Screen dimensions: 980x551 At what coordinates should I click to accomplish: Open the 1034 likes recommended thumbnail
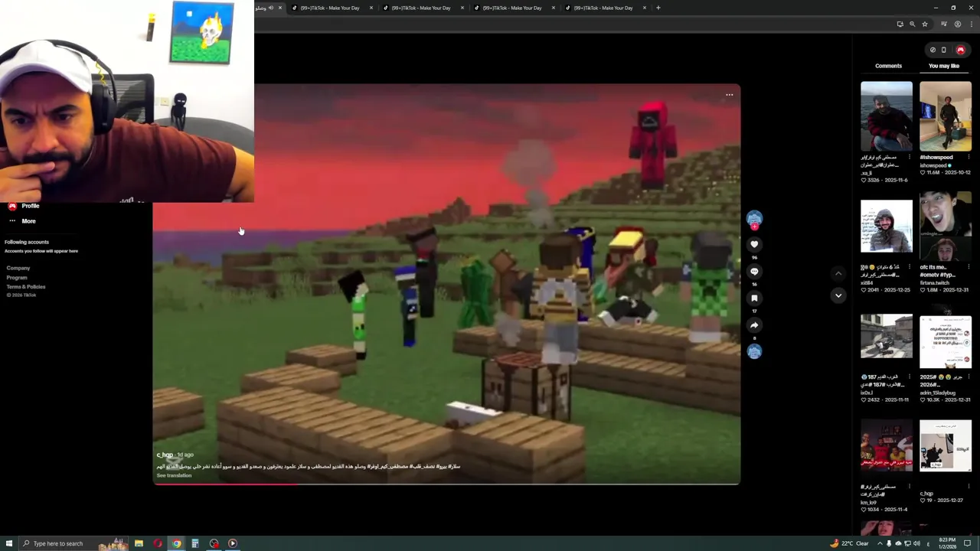pos(887,445)
